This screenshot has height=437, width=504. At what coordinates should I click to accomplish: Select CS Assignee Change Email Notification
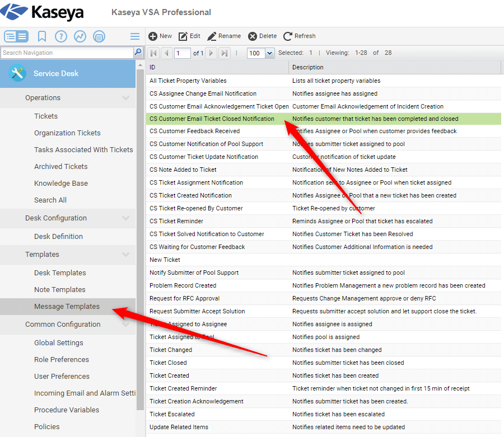coord(324,93)
